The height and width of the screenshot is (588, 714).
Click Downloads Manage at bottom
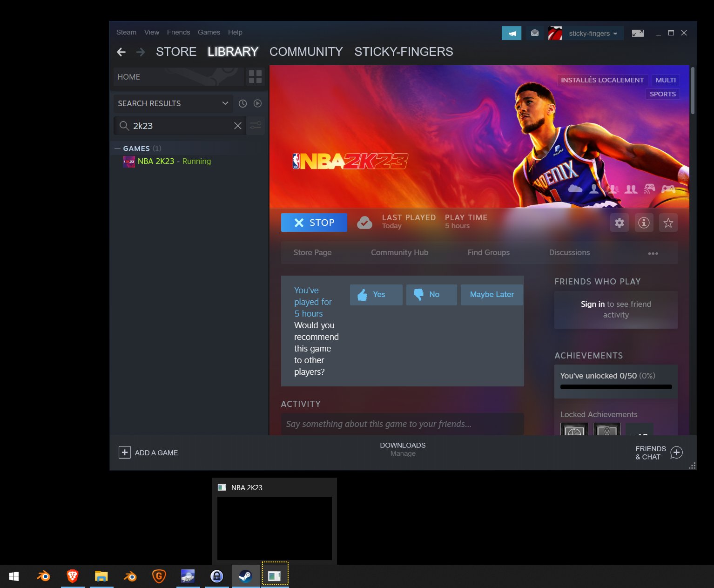[x=403, y=449]
